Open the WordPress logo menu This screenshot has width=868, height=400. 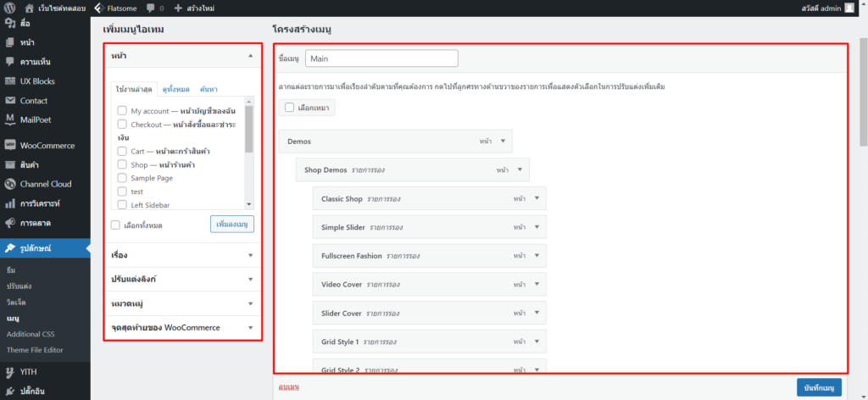point(9,8)
